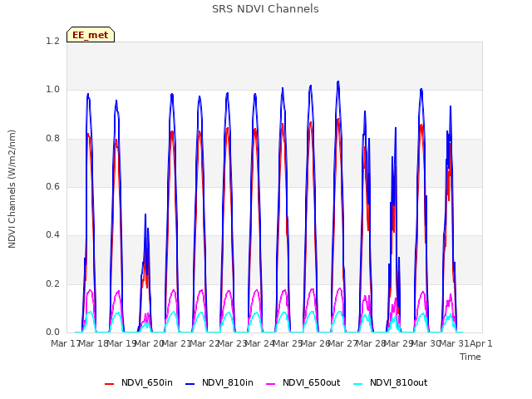The height and width of the screenshot is (399, 532).
Task: Click the Apr 1 x-axis label
Action: click(481, 343)
